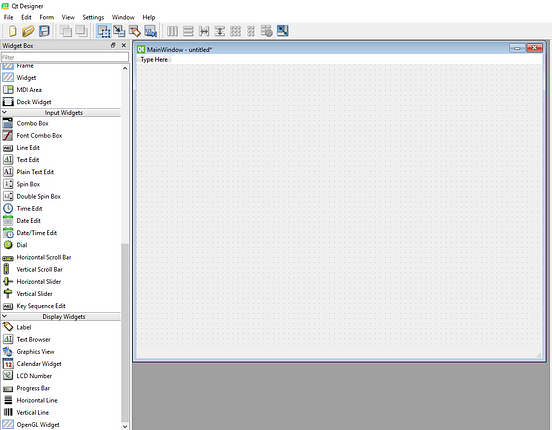552x430 pixels.
Task: Click the Save Form floppy icon
Action: pos(44,31)
